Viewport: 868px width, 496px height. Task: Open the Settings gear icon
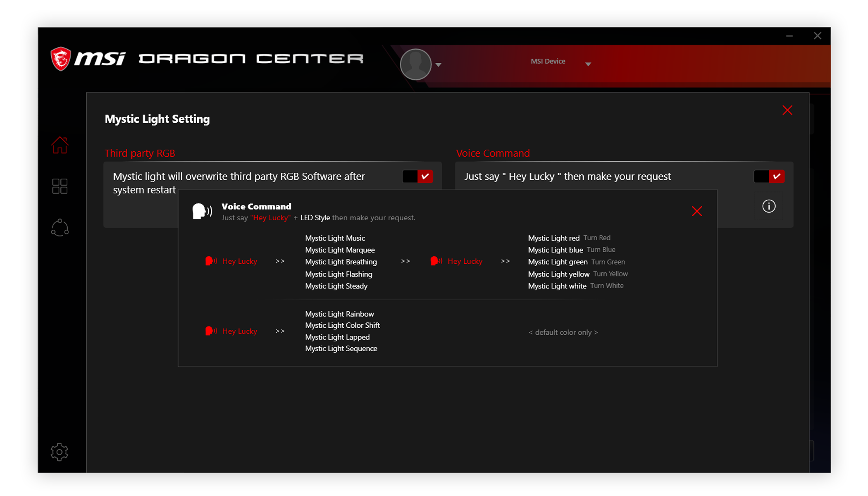[x=60, y=452]
